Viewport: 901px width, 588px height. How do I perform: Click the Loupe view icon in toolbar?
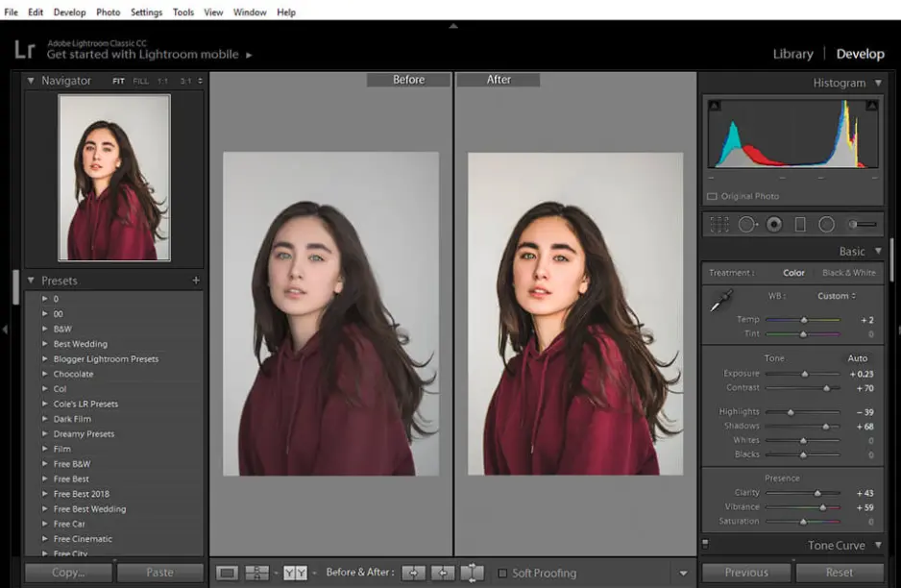(227, 573)
